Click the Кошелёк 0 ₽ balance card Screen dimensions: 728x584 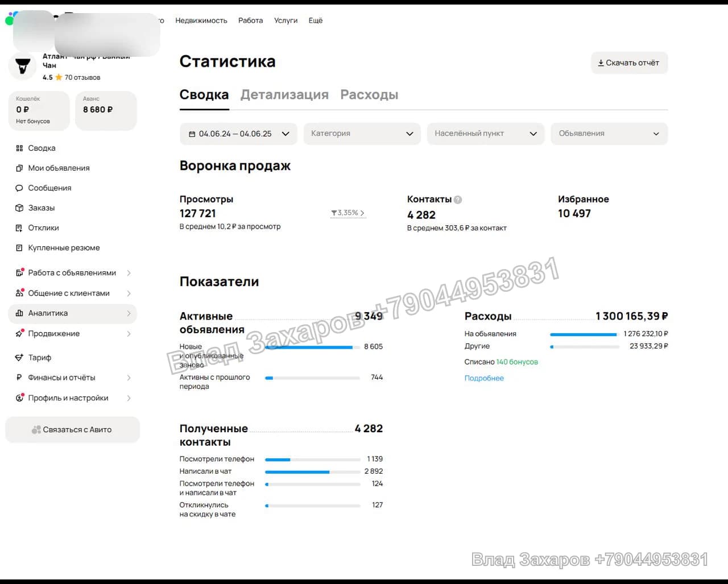(39, 110)
